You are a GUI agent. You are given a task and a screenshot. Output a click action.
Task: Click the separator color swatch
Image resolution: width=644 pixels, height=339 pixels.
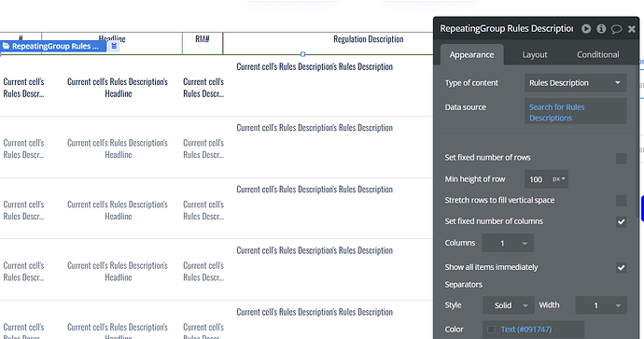(491, 330)
